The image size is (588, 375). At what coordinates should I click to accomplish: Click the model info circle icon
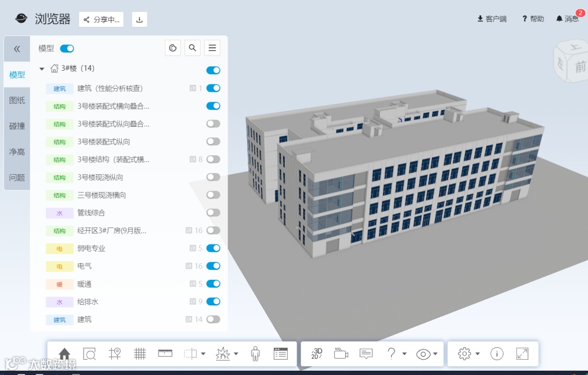(497, 354)
